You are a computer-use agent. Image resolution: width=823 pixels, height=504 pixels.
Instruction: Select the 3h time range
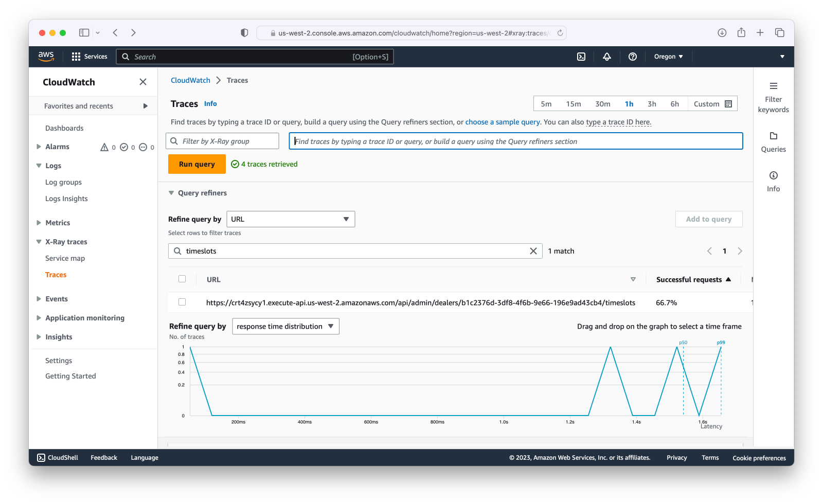click(652, 104)
